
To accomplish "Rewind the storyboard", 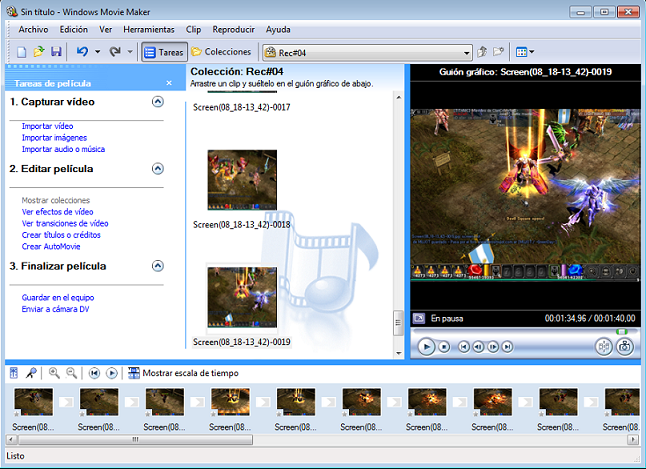I will 94,373.
